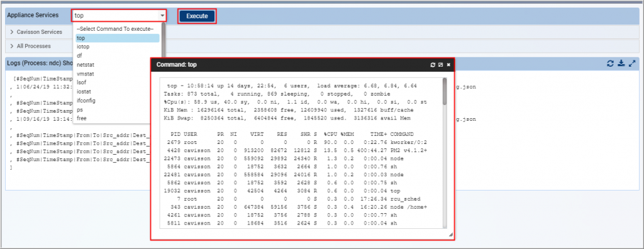Select 'top' from the command list
Viewport: 644px width, 249px height.
(117, 38)
